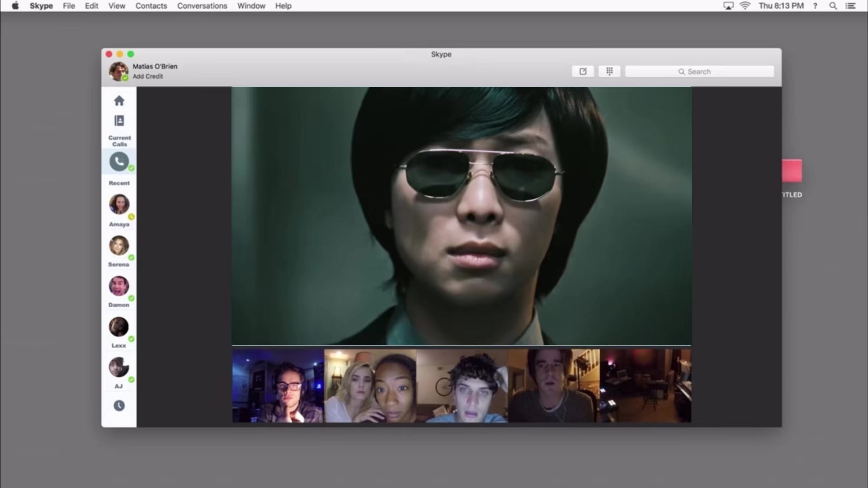868x488 pixels.
Task: Select the video thumbnail of man with glasses and headphones
Action: point(278,385)
